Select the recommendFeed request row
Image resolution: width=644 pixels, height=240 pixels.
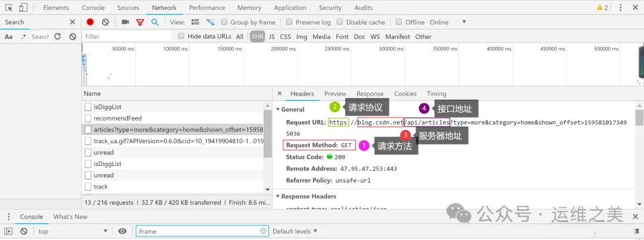[x=172, y=118]
